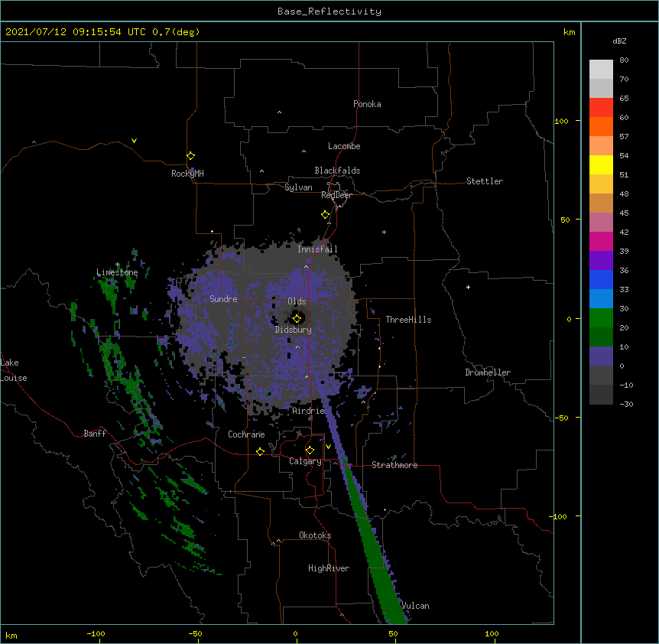Pick the magenta 39-42 dBZ legend swatch
Viewport: 659px width, 644px height.
601,241
